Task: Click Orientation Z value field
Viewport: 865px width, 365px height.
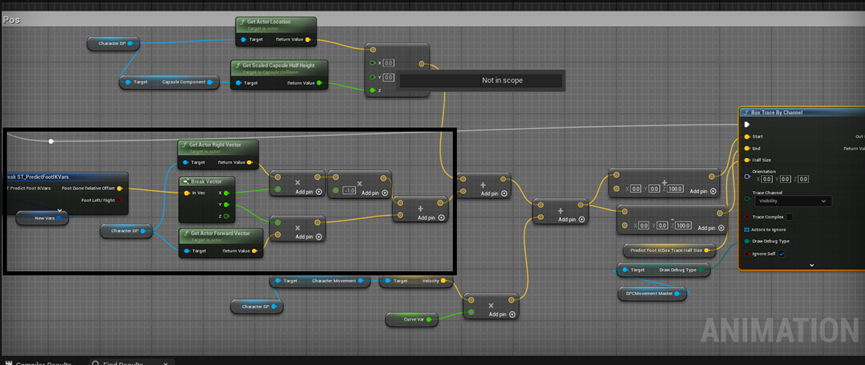Action: [x=803, y=179]
